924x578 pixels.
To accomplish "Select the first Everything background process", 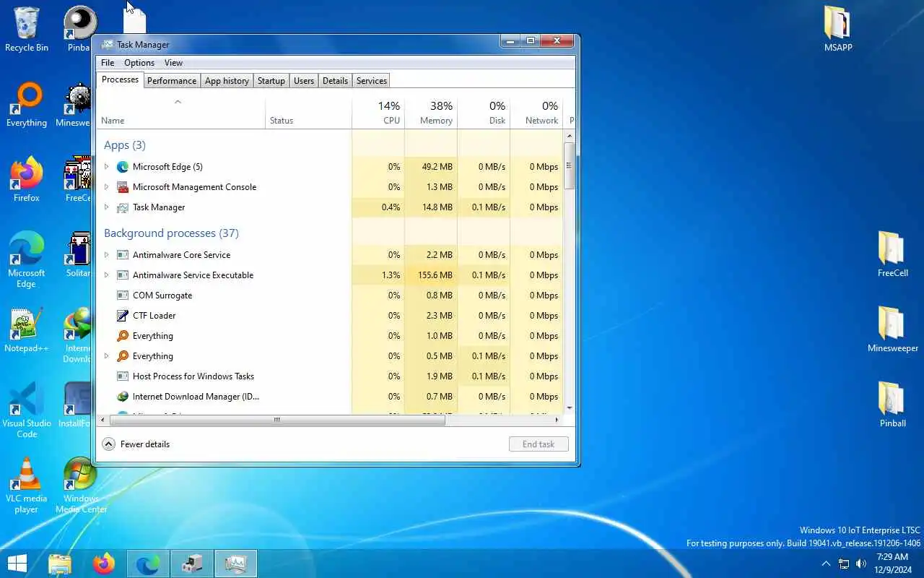I will (330, 336).
